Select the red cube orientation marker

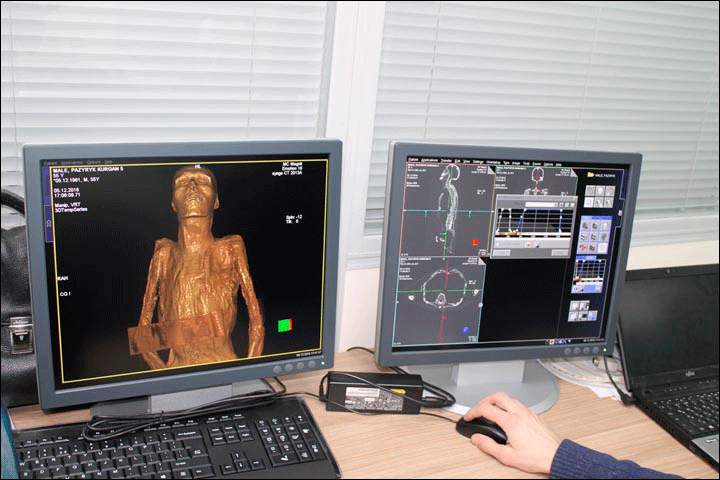coord(475,242)
